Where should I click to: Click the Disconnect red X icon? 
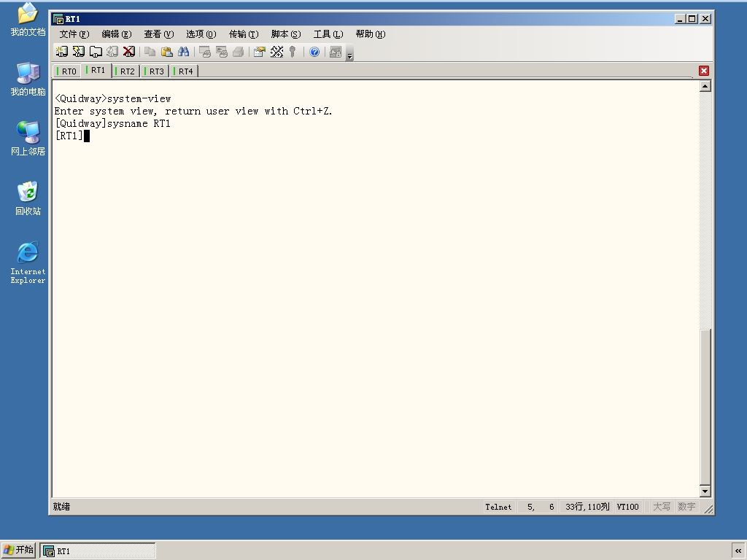coord(128,52)
